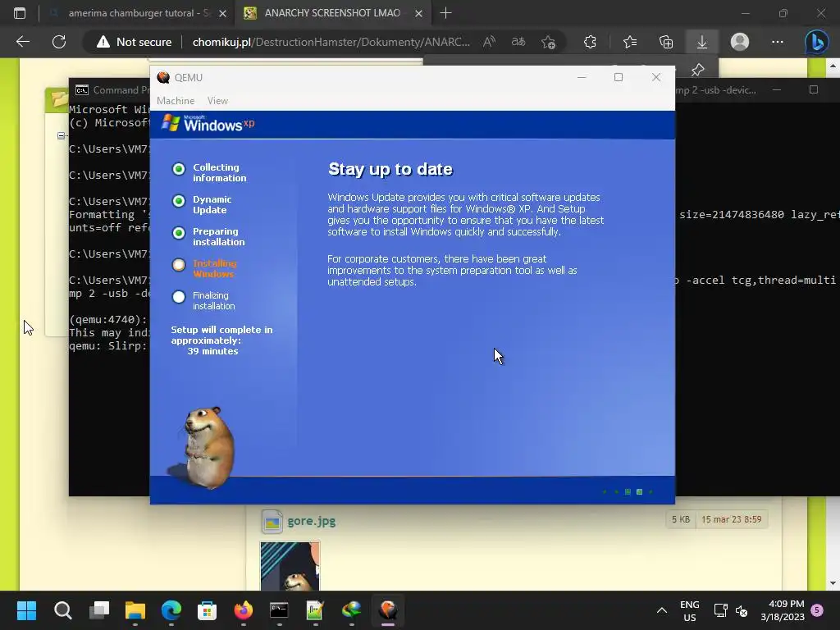Viewport: 840px width, 630px height.
Task: Open the Collections icon
Action: click(x=666, y=42)
